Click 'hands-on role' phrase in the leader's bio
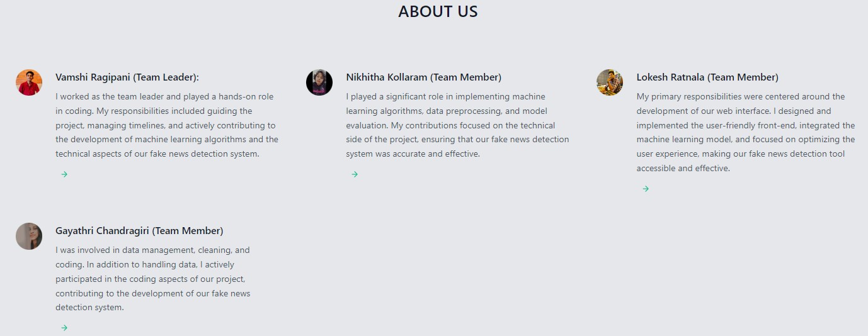 (x=246, y=96)
